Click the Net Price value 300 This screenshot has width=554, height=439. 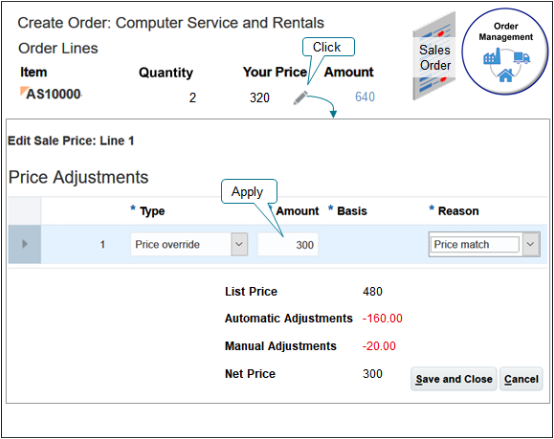tap(372, 374)
